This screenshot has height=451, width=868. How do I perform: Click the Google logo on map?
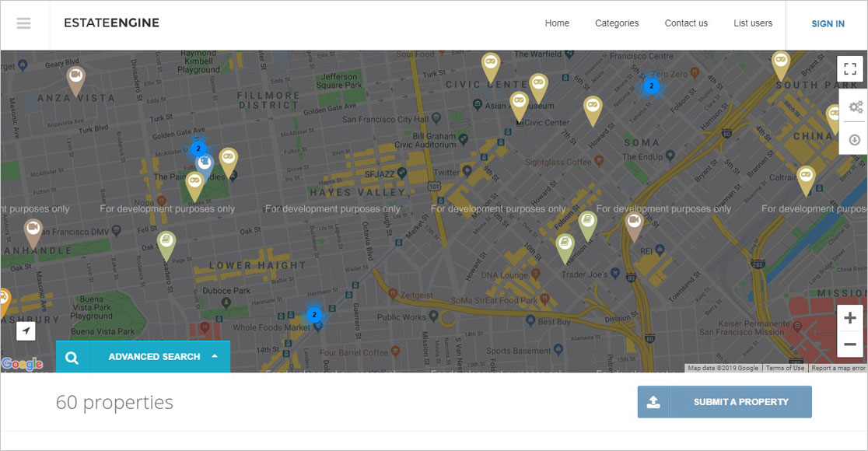(22, 364)
